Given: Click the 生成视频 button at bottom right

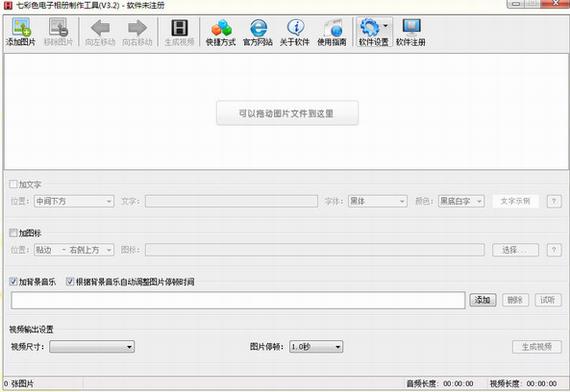Looking at the screenshot, I should pyautogui.click(x=537, y=347).
